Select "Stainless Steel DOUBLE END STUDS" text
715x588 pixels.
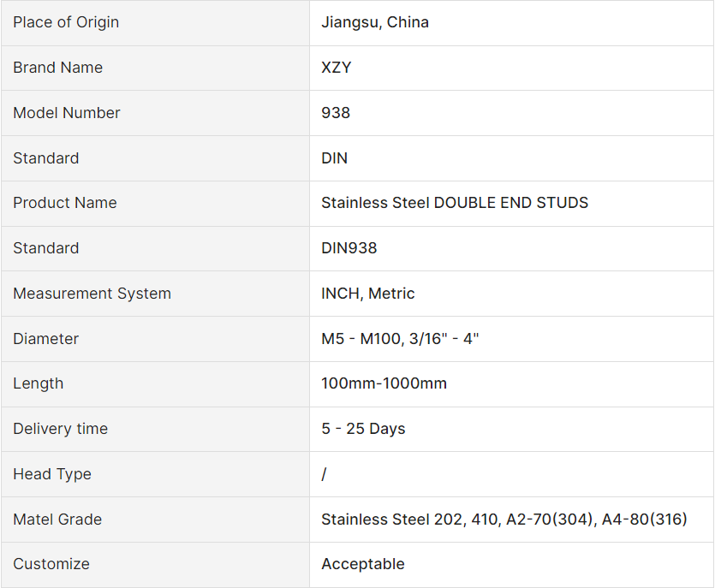(x=454, y=203)
